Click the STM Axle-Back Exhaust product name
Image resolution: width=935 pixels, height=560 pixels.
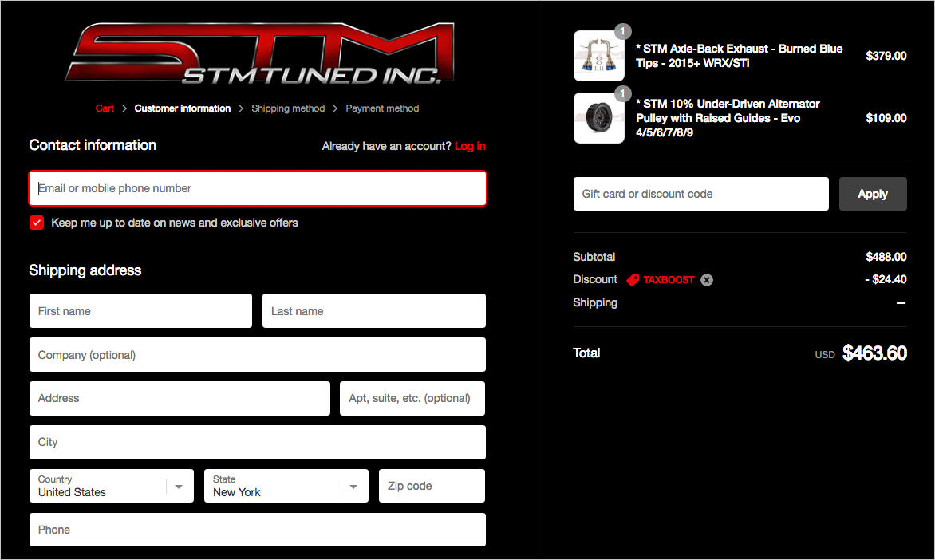pos(740,56)
